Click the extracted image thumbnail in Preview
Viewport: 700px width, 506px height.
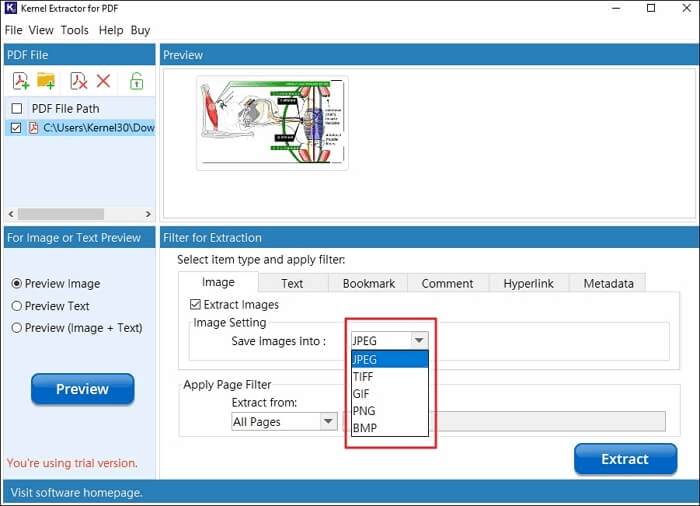[x=272, y=123]
